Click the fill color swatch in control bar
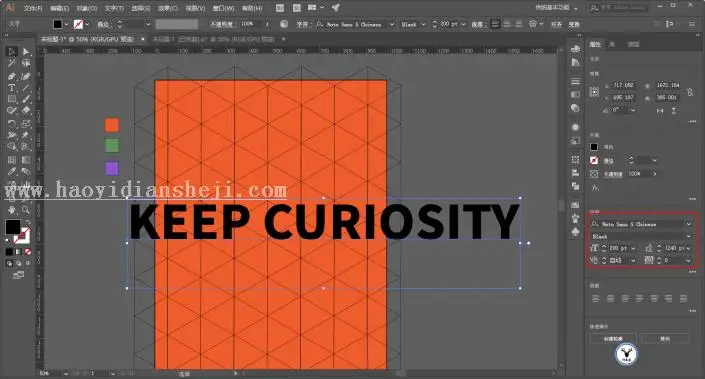The height and width of the screenshot is (379, 705). coord(57,24)
